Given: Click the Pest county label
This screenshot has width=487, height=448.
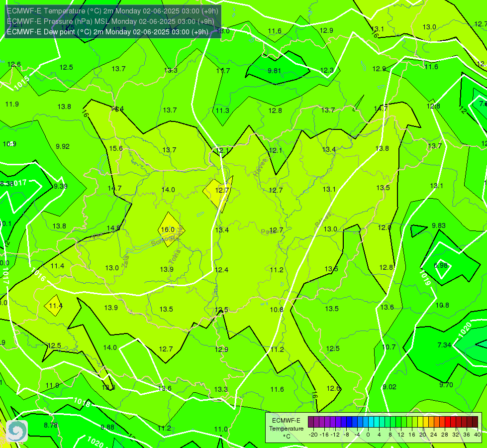Looking at the screenshot, I should (268, 231).
